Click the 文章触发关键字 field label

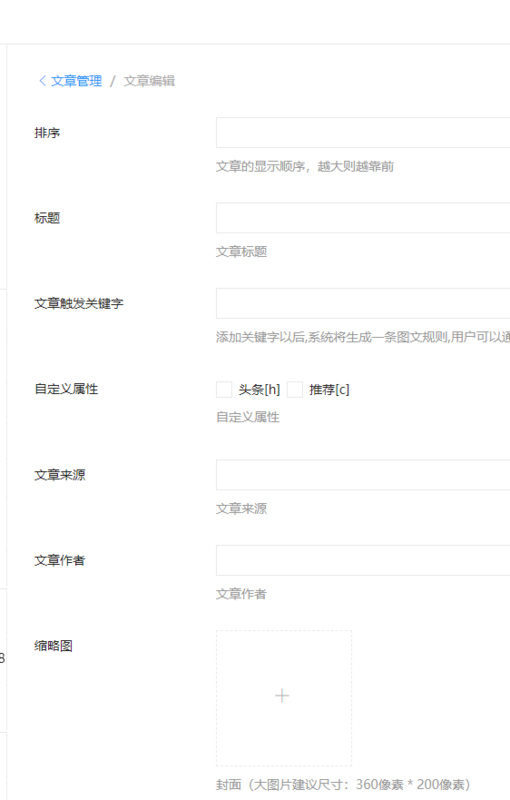tap(79, 304)
